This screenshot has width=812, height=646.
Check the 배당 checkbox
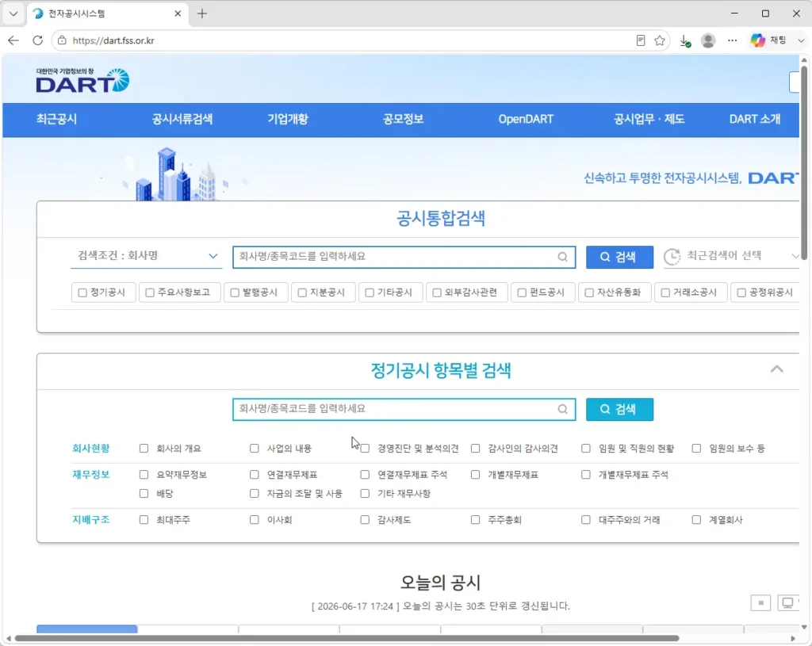tap(144, 494)
